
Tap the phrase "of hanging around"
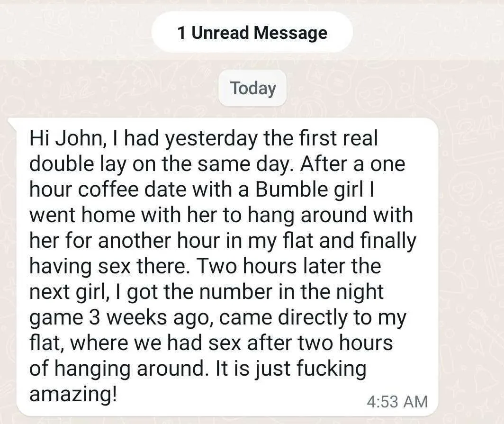coord(117,369)
